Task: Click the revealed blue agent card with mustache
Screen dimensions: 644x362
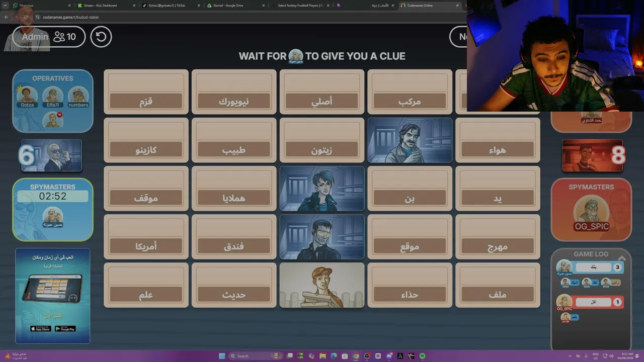Action: 410,140
